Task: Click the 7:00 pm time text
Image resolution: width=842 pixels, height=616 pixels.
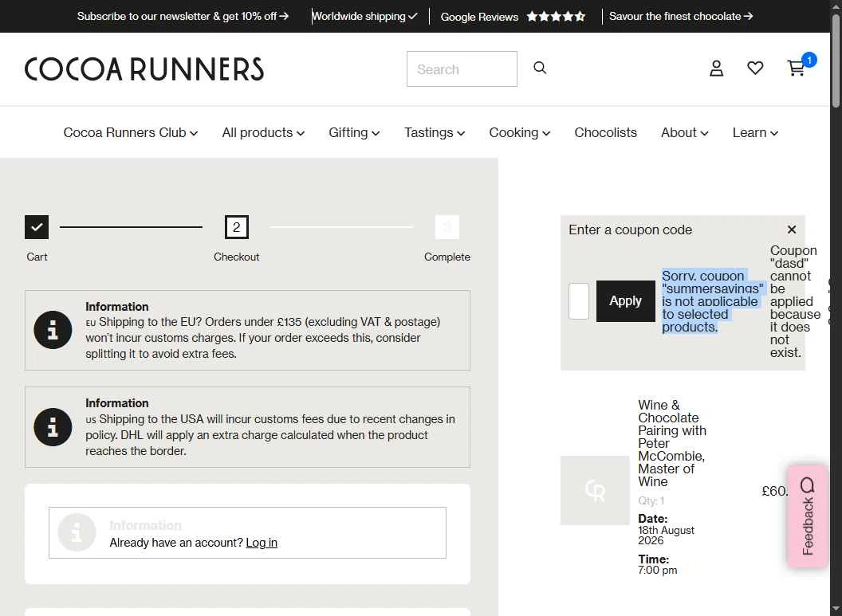Action: point(657,570)
